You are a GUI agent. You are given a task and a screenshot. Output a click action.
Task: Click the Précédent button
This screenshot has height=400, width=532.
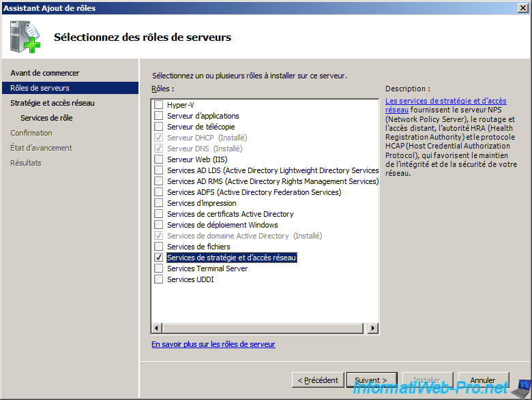pos(317,380)
